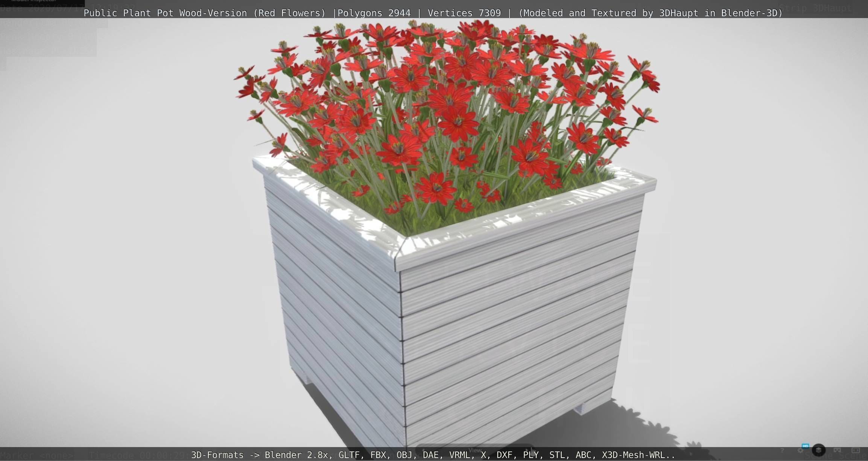Open the help question mark icon

(x=782, y=450)
